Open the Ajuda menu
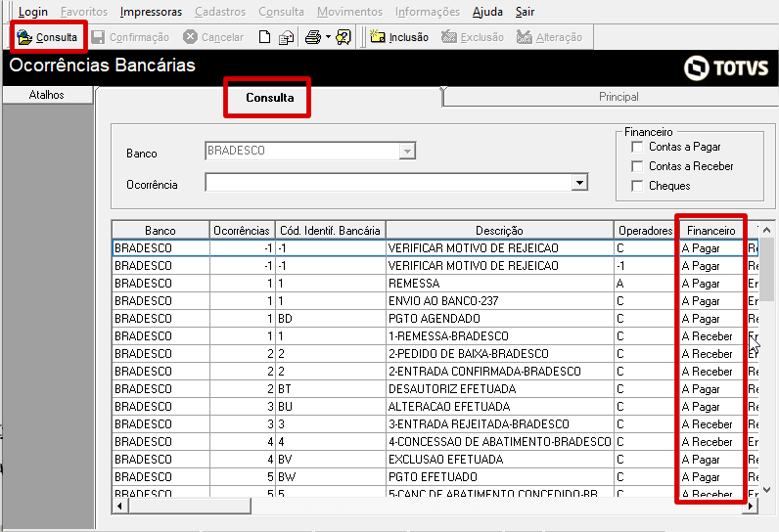The image size is (779, 532). [x=487, y=12]
